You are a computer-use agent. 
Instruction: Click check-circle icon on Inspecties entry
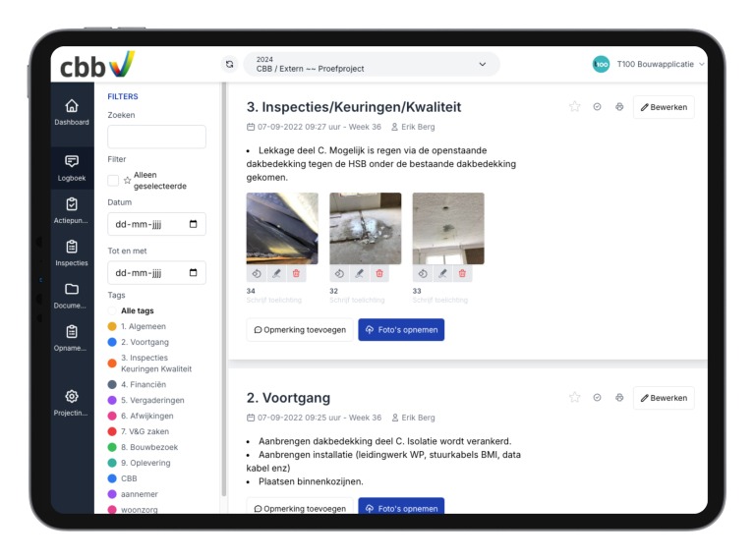(597, 107)
